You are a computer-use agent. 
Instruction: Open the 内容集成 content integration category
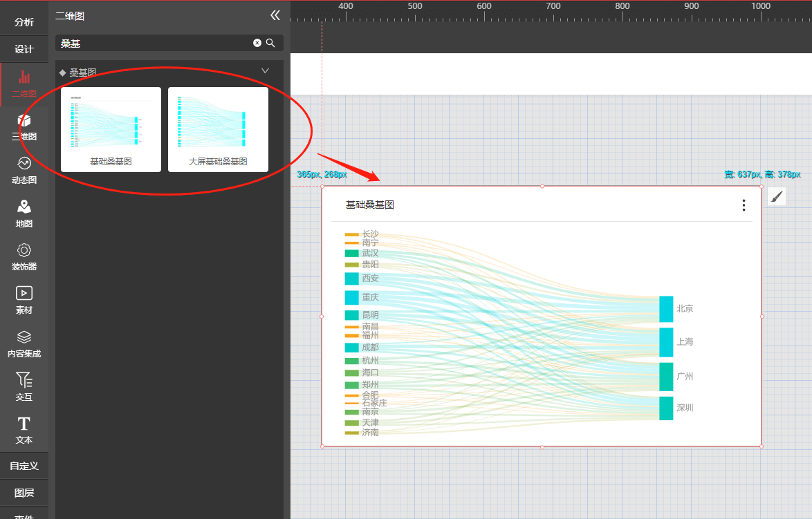click(x=24, y=344)
